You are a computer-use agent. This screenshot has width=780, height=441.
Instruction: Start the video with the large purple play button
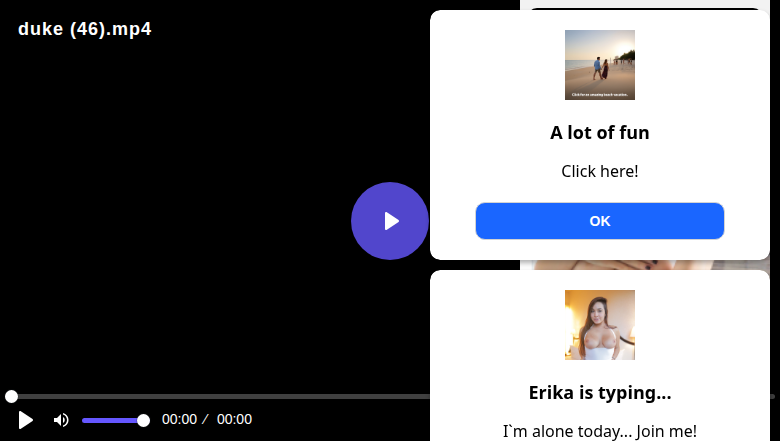point(390,221)
